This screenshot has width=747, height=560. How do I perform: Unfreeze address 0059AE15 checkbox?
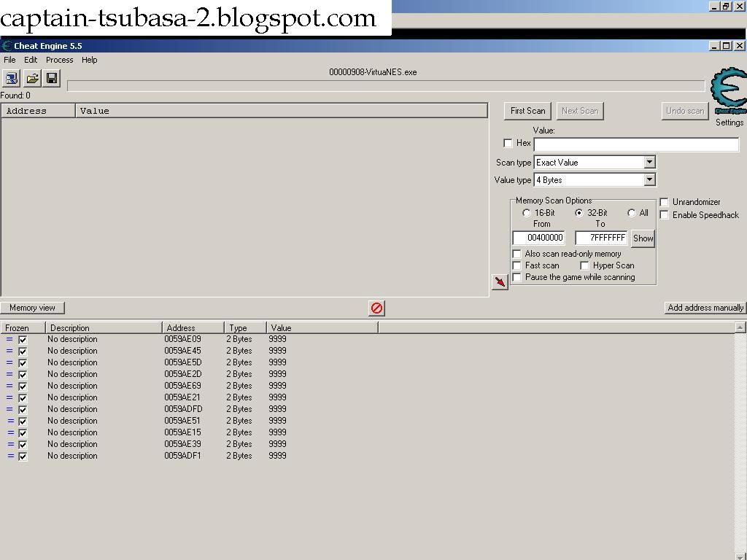tap(23, 433)
